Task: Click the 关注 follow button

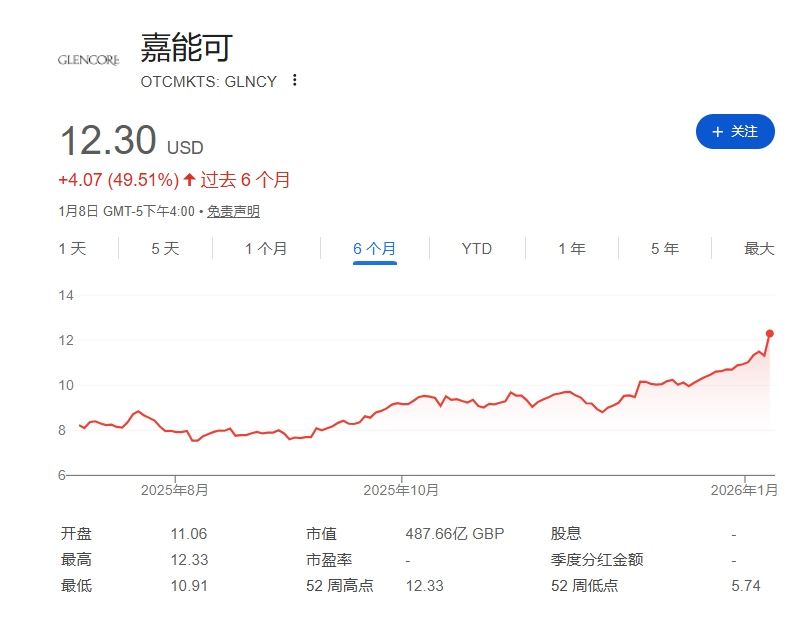Action: tap(735, 132)
